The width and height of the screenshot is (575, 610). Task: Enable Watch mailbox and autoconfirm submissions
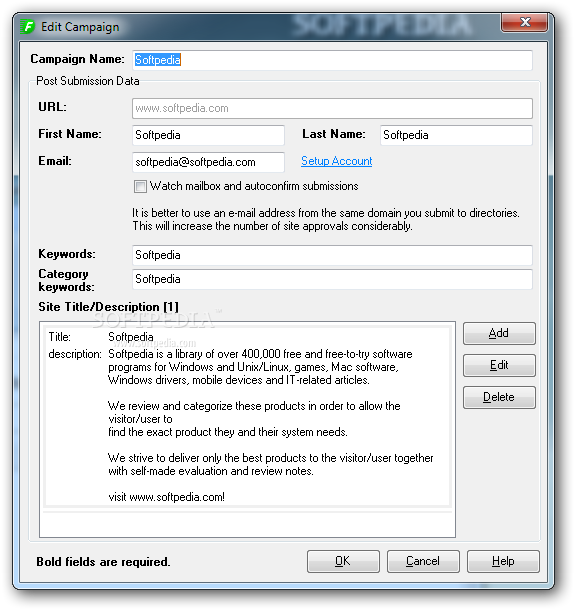click(x=140, y=186)
